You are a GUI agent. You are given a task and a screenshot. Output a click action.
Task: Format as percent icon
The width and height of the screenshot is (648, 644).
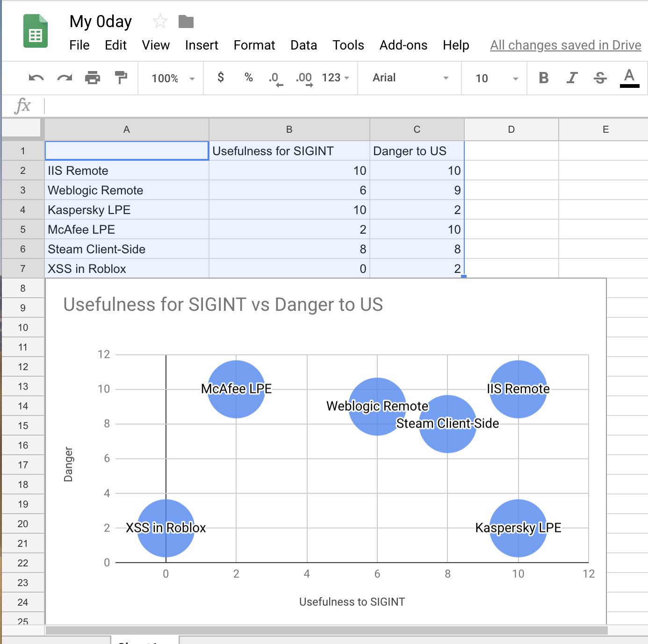tap(249, 78)
